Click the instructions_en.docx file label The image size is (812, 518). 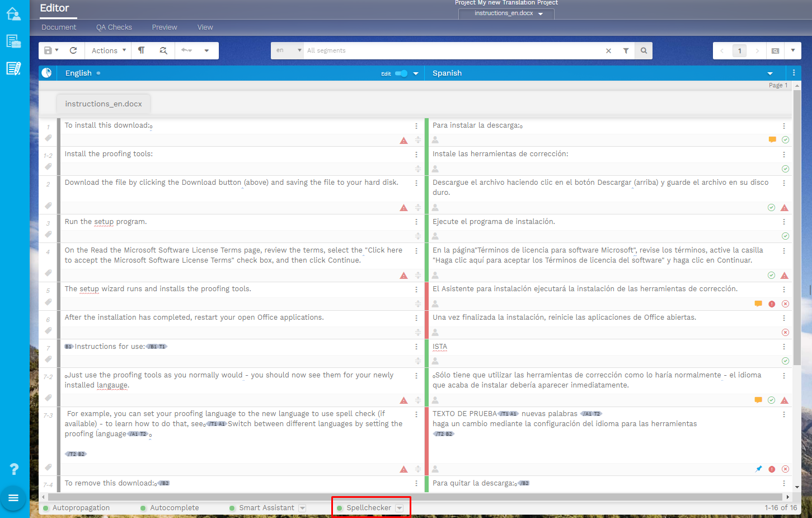[104, 104]
